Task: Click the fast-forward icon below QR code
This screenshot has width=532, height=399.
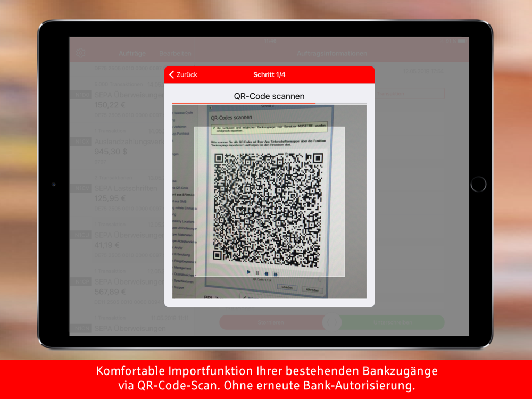Action: pos(276,274)
